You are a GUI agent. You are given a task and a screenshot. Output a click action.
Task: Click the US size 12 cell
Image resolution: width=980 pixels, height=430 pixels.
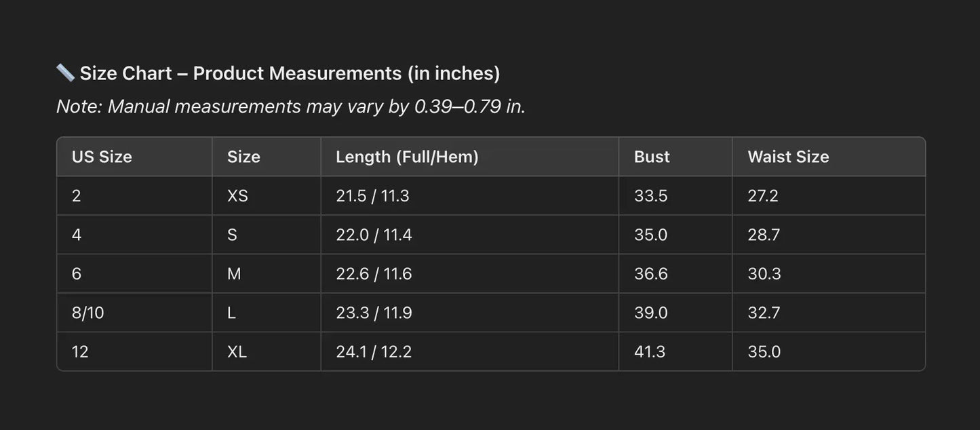pos(80,352)
